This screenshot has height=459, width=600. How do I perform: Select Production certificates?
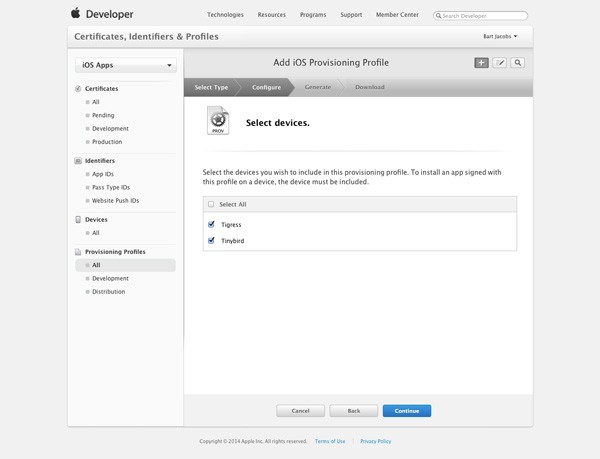[x=107, y=142]
